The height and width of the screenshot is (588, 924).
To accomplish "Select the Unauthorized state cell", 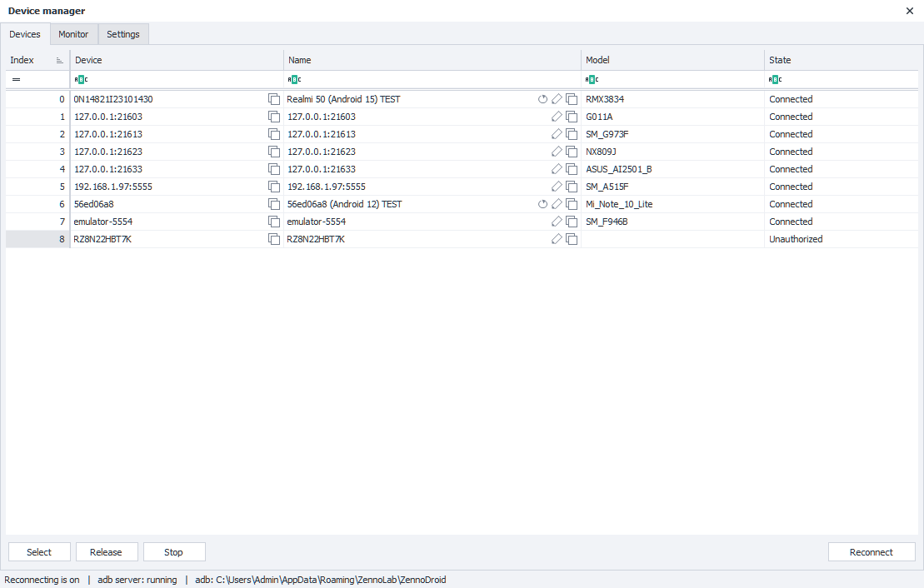I will tap(842, 239).
